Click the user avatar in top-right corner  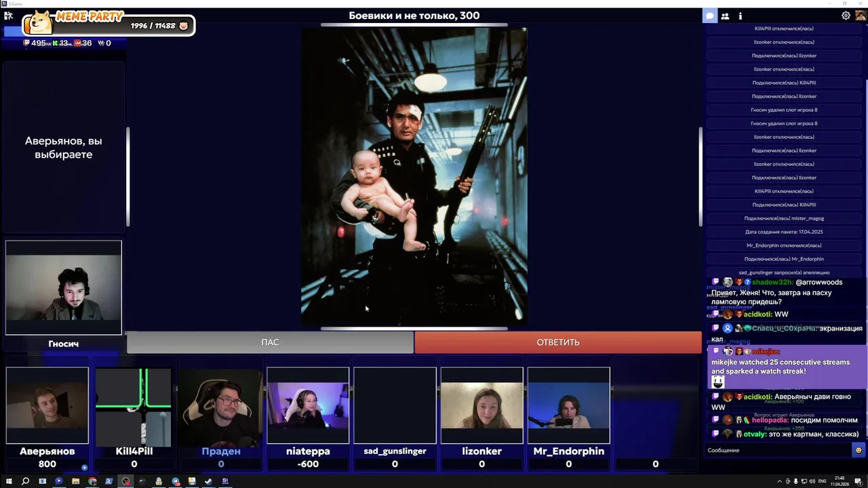860,16
